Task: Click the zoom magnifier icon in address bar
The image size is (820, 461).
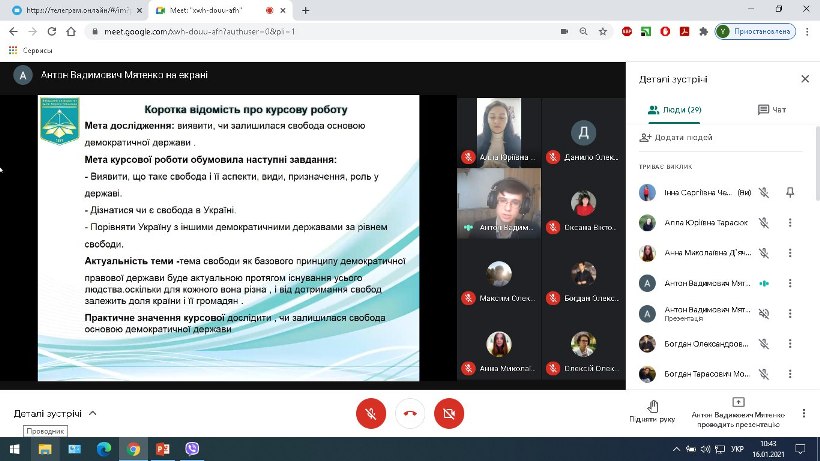Action: [584, 31]
